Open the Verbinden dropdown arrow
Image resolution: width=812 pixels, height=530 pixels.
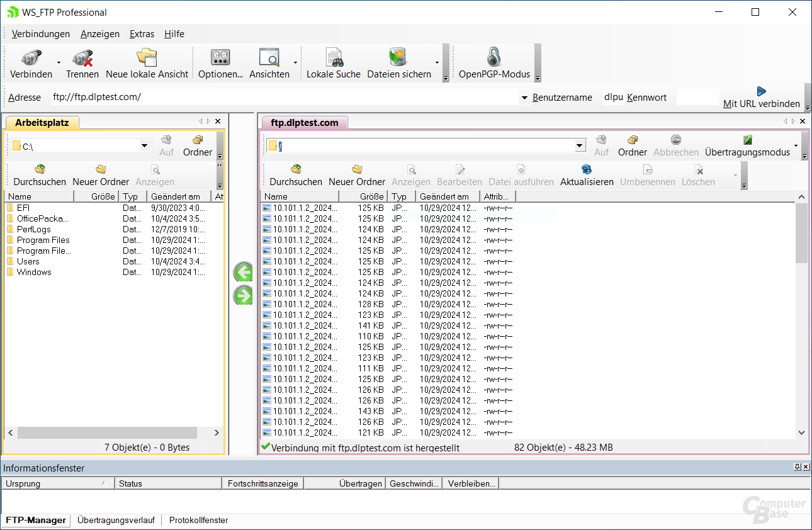[x=59, y=62]
